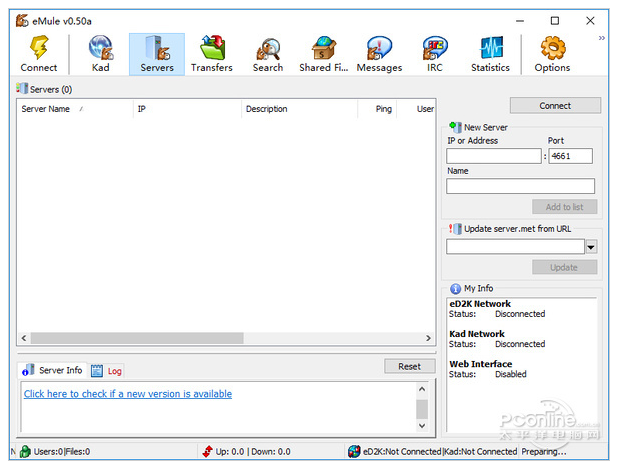Maximize the eMule window
621x464 pixels.
(555, 21)
